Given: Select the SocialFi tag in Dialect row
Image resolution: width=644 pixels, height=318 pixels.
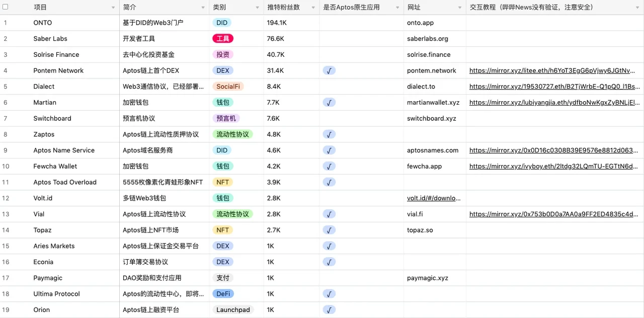Looking at the screenshot, I should (x=228, y=87).
